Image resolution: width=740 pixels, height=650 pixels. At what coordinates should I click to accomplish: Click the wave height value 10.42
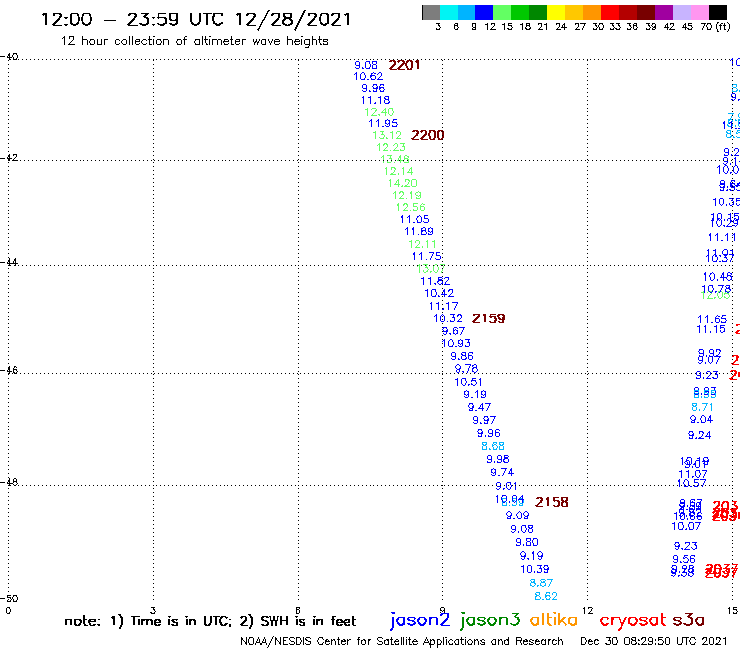point(439,294)
